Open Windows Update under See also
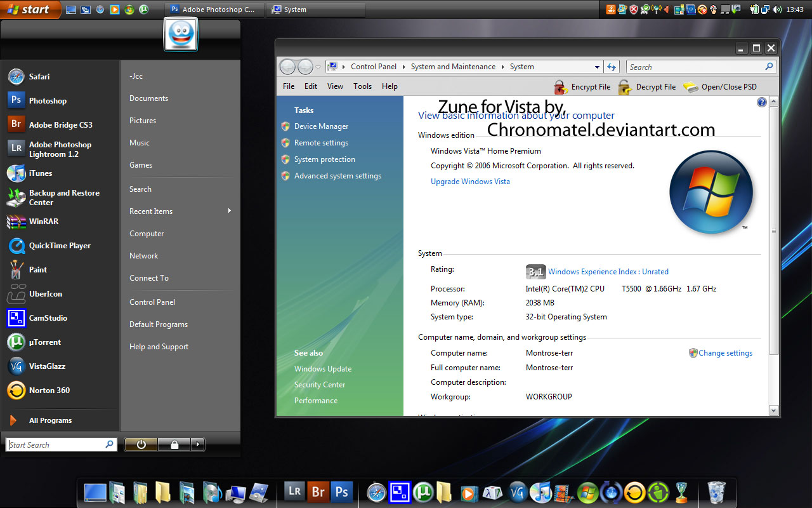Screen dimensions: 812x508 (323, 369)
